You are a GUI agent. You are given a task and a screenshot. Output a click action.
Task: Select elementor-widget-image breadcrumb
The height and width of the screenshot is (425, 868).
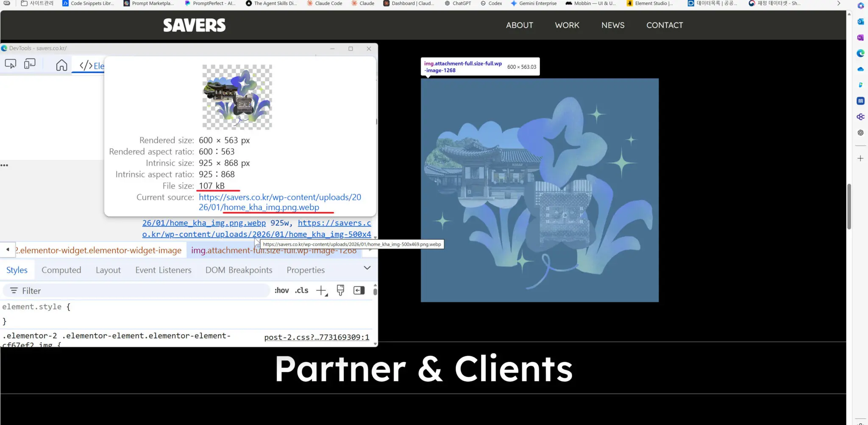99,250
